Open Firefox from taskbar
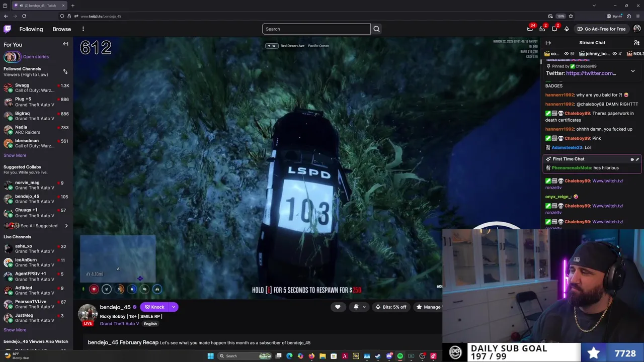Viewport: 644px width, 362px height. point(311,356)
